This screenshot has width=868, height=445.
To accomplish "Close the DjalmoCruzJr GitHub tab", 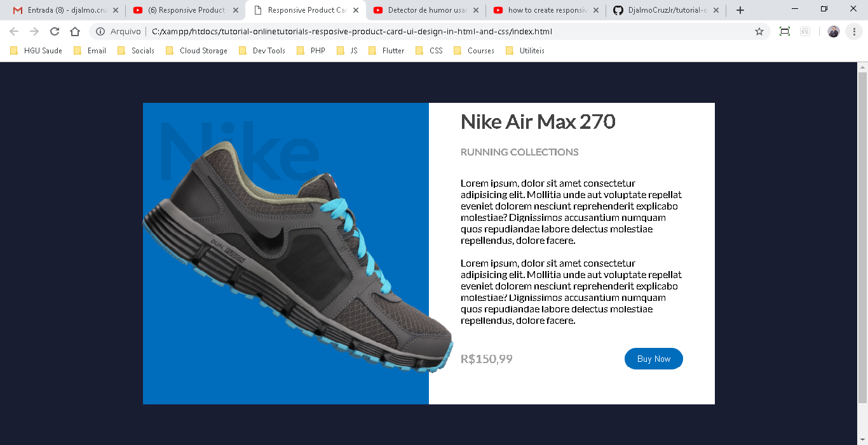I will 716,10.
